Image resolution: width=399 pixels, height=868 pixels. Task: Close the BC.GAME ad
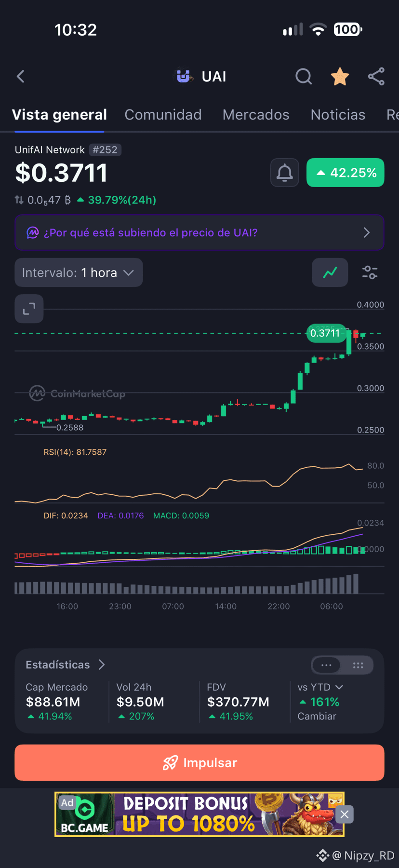344,814
